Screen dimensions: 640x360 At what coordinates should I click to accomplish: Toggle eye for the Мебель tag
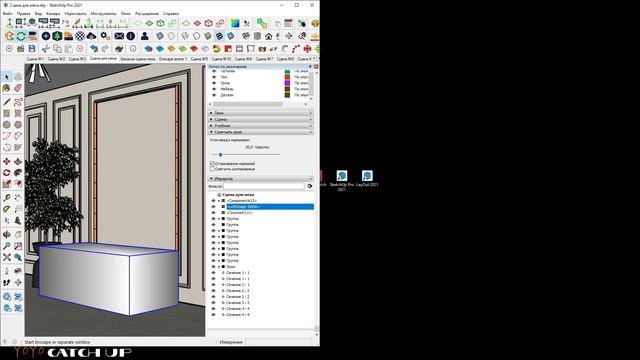tap(214, 89)
